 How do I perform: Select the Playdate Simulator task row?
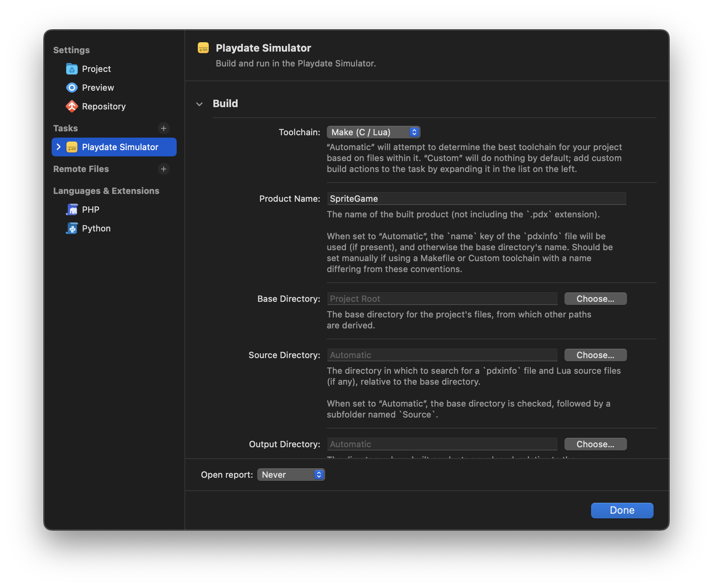[114, 147]
